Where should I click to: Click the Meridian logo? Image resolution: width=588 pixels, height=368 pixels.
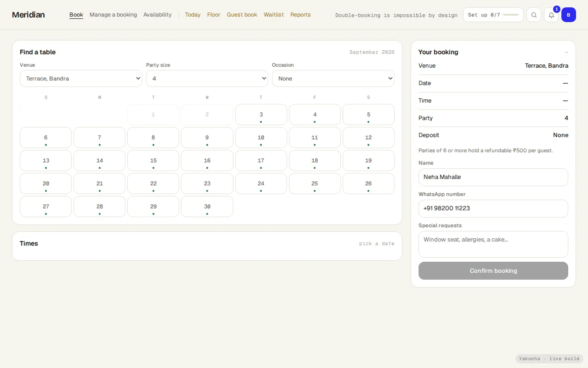pos(28,15)
